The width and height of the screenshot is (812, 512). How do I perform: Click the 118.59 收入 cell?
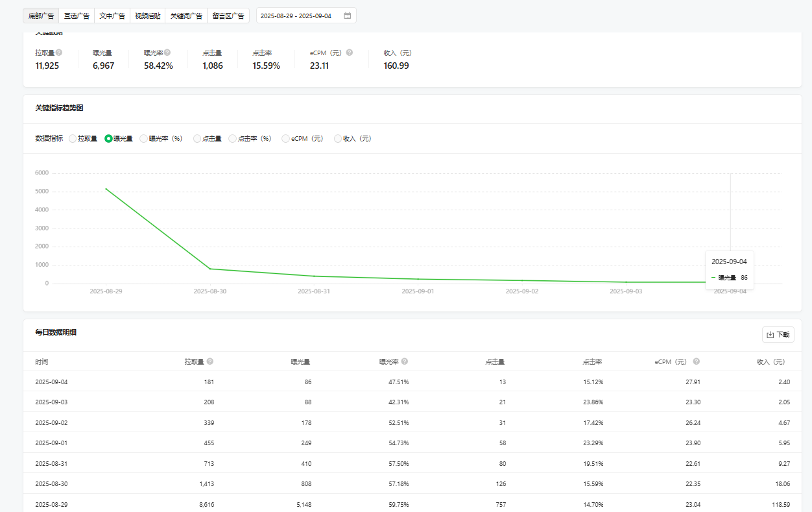781,504
